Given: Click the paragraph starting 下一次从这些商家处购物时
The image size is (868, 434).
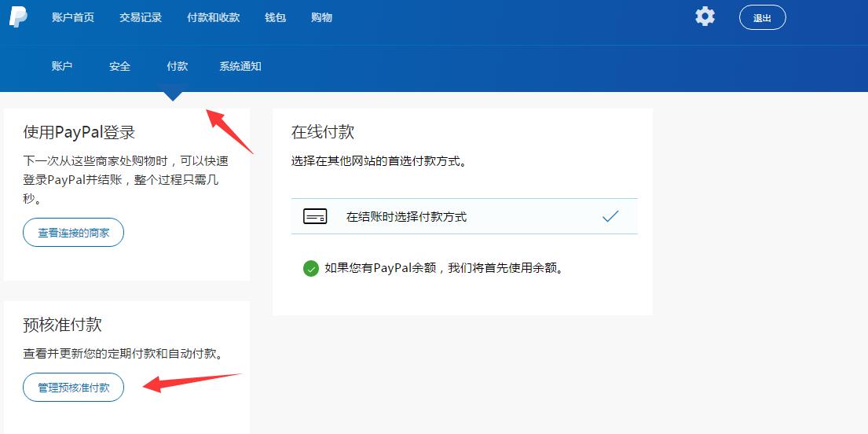Looking at the screenshot, I should (126, 179).
